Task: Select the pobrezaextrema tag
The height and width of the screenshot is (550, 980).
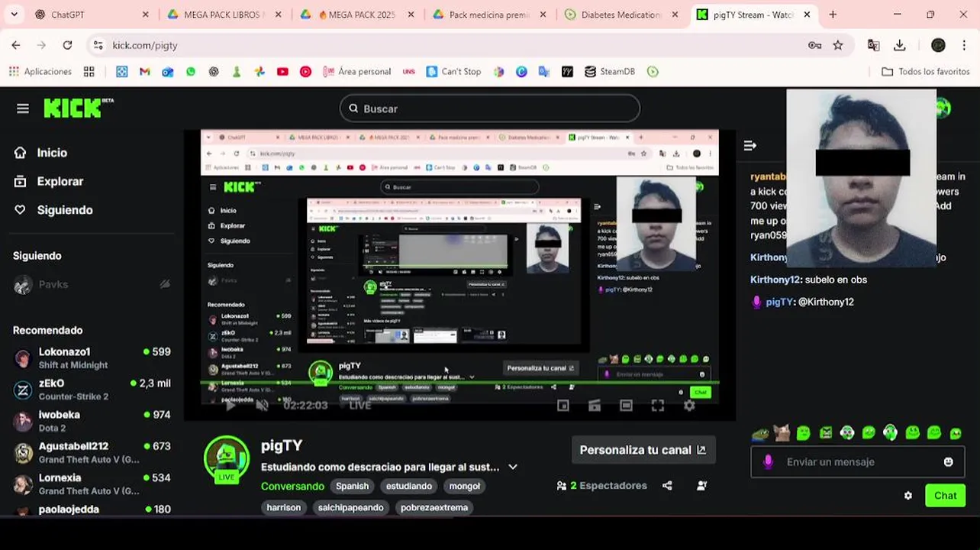Action: coord(434,507)
